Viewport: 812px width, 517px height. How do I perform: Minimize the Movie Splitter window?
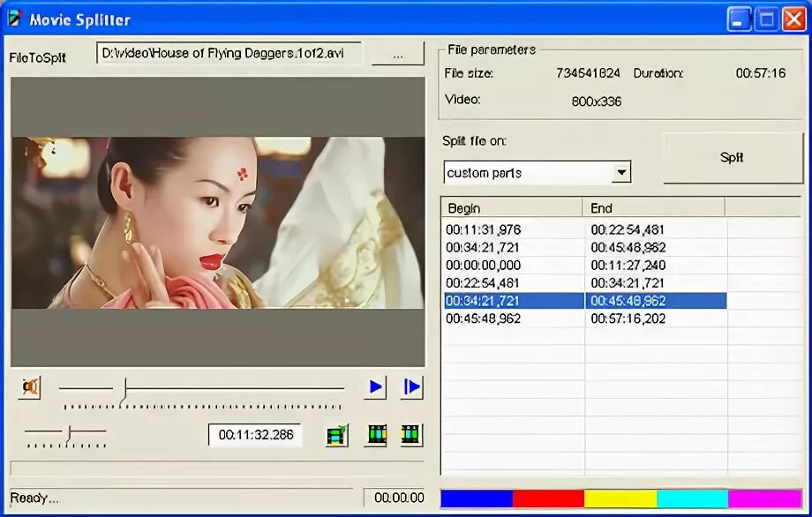coord(739,19)
